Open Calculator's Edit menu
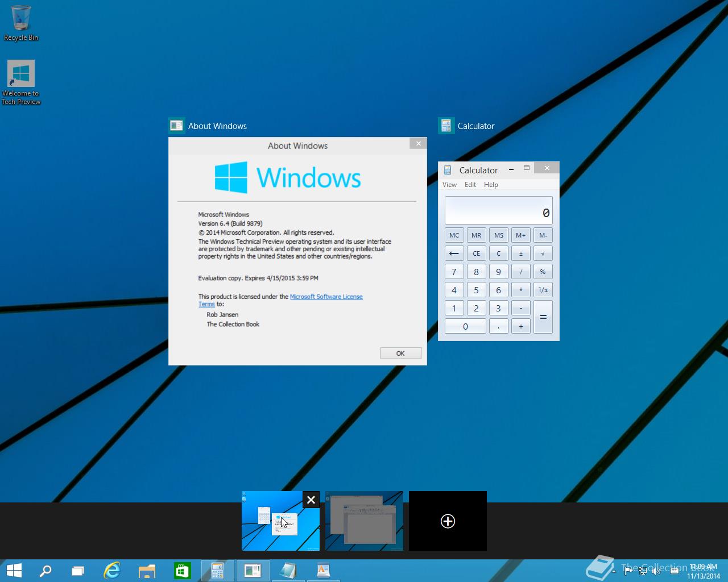The height and width of the screenshot is (582, 728). click(470, 185)
